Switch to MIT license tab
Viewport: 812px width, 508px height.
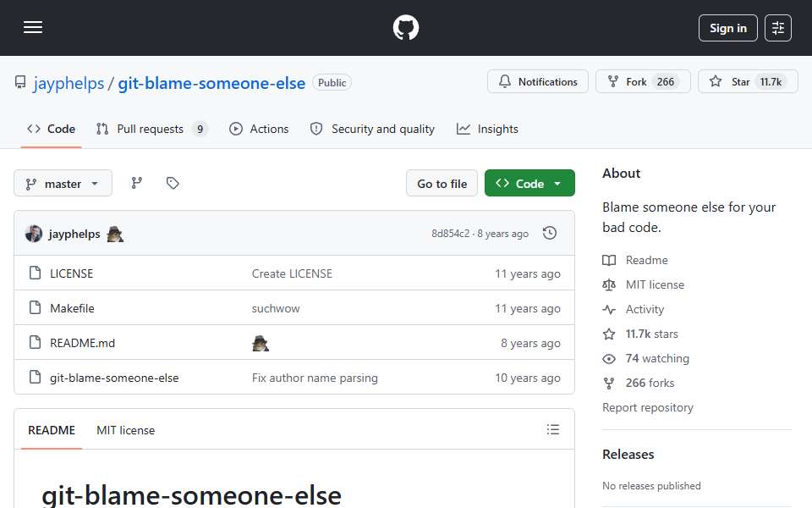(x=125, y=430)
